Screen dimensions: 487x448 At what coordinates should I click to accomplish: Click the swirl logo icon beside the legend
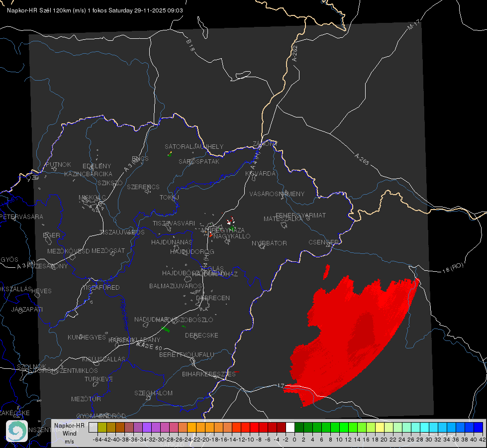[x=17, y=431]
